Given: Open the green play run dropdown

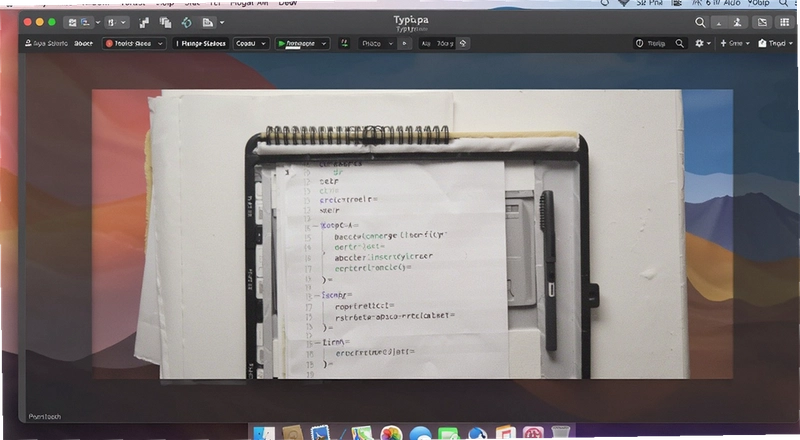Looking at the screenshot, I should pos(302,43).
